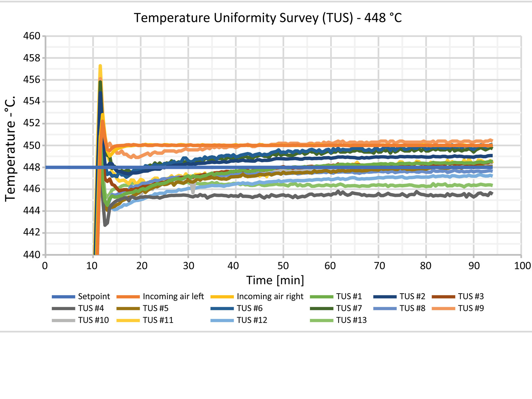Click the 'Temperature - °C.' axis title
532x399 pixels.
point(10,148)
